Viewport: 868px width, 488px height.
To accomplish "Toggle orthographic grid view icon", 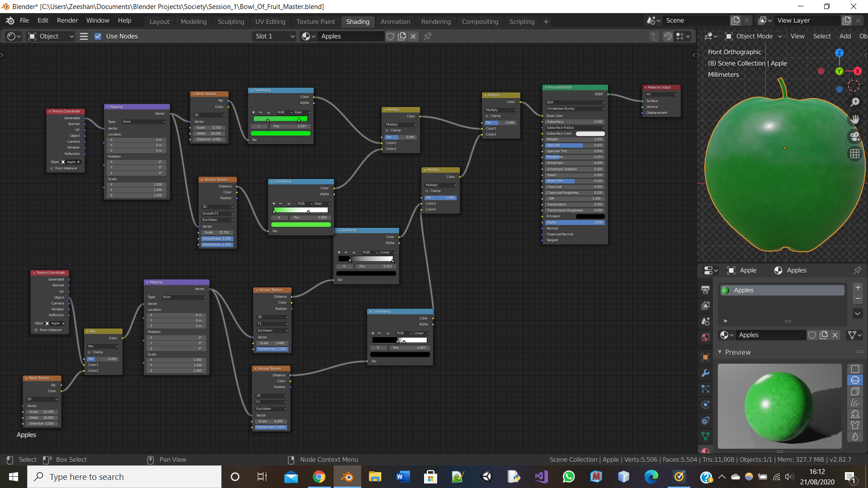I will point(854,154).
